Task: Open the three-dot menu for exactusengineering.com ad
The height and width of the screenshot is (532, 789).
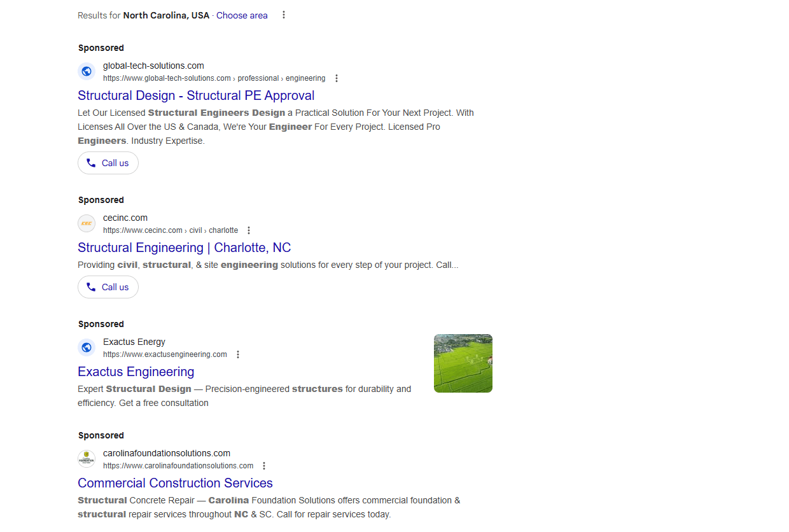Action: click(238, 354)
